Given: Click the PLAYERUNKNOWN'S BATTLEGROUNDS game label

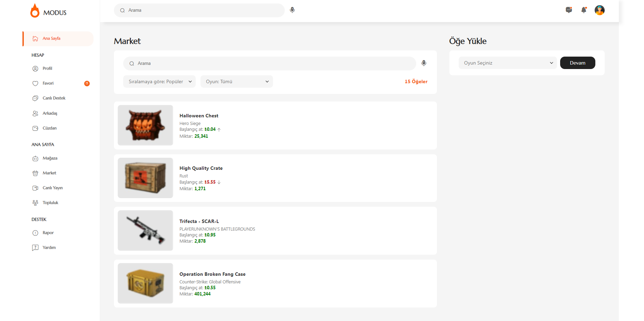Looking at the screenshot, I should (x=217, y=229).
